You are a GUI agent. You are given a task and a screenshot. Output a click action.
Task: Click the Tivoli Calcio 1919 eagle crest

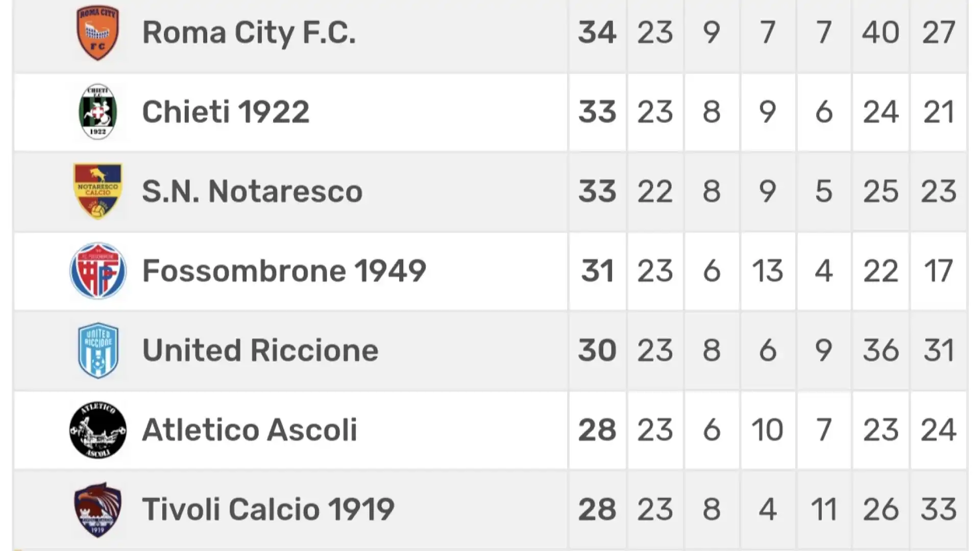click(97, 509)
